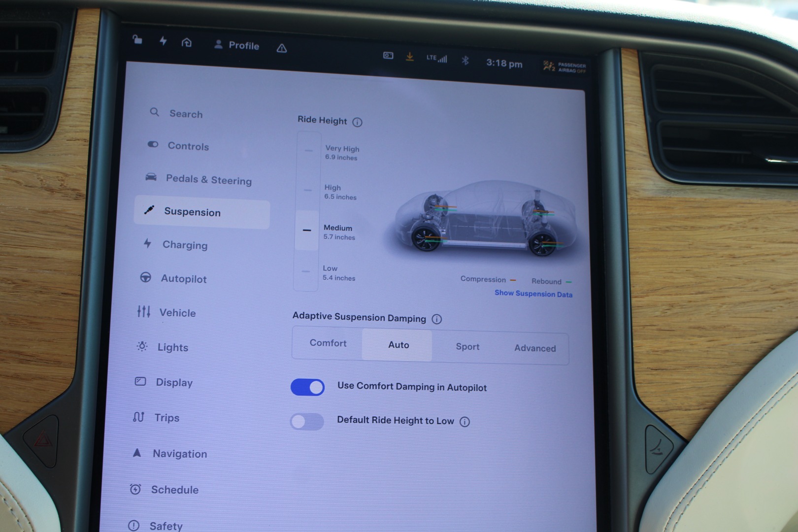The height and width of the screenshot is (532, 798).
Task: Show info for Default Ride Height to Low
Action: tap(465, 422)
